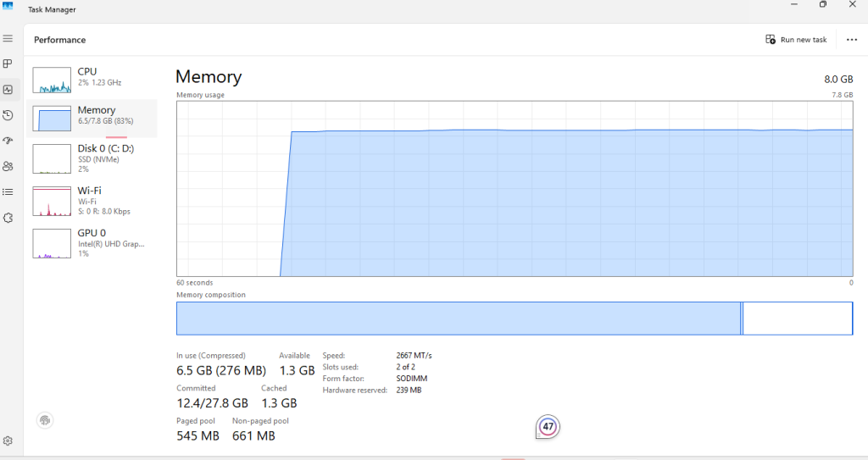Click the Paged pool value 545 MB
The width and height of the screenshot is (868, 460).
198,435
